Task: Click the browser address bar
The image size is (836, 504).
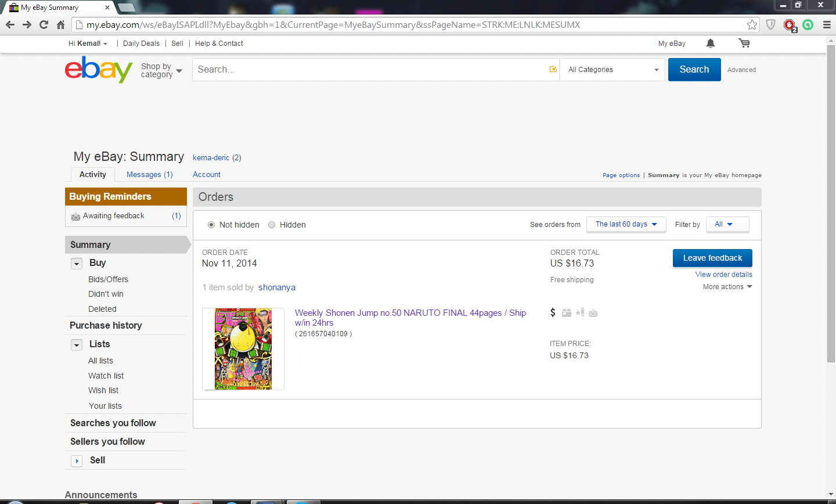Action: [x=415, y=24]
